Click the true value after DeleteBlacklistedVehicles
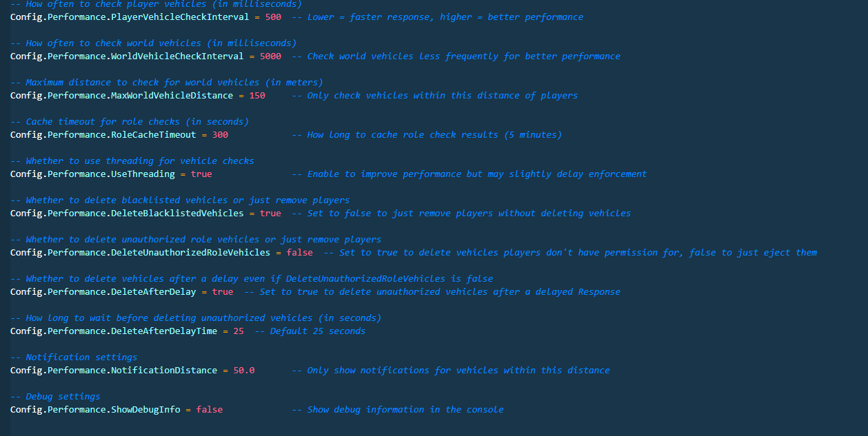868x436 pixels. pyautogui.click(x=270, y=213)
